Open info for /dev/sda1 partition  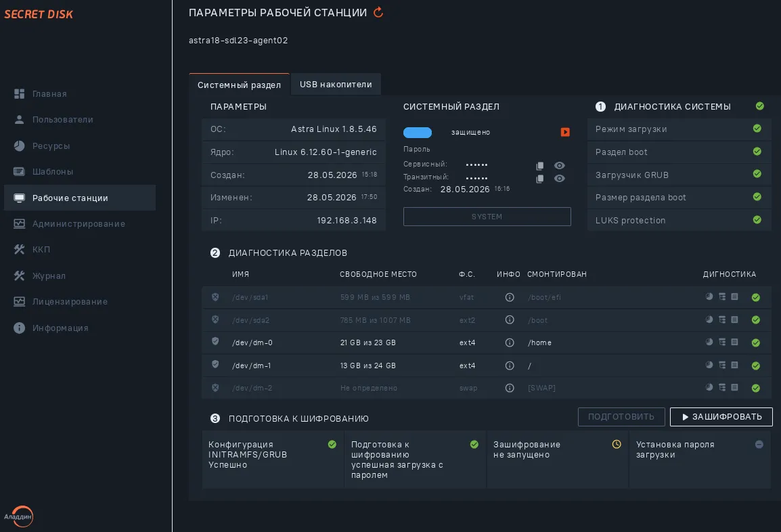click(510, 297)
